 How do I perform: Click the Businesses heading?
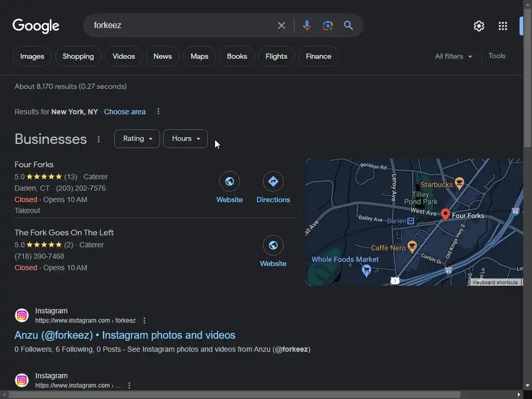[x=50, y=139]
